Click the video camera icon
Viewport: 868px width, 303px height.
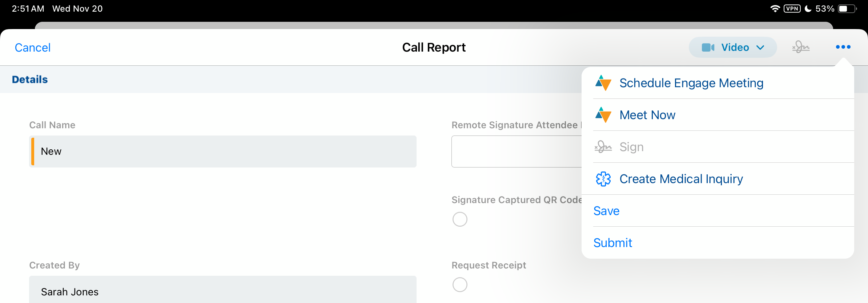tap(708, 48)
